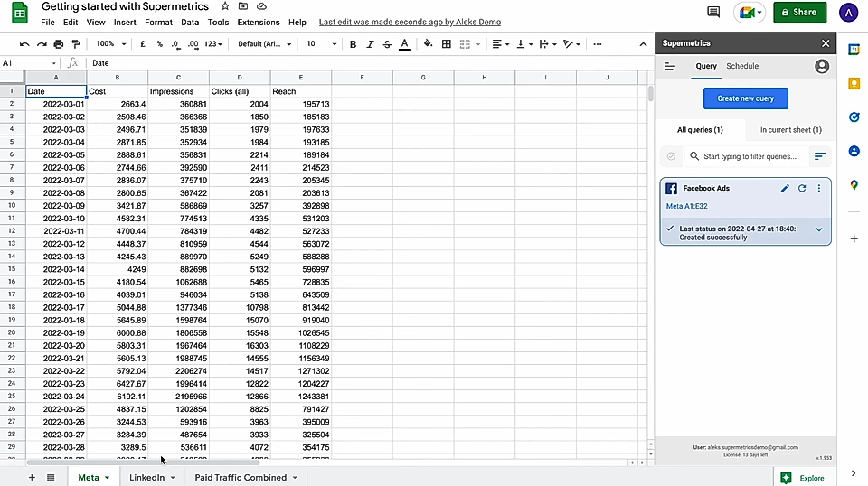The image size is (868, 486).
Task: Click the merge cells icon
Action: pos(465,44)
